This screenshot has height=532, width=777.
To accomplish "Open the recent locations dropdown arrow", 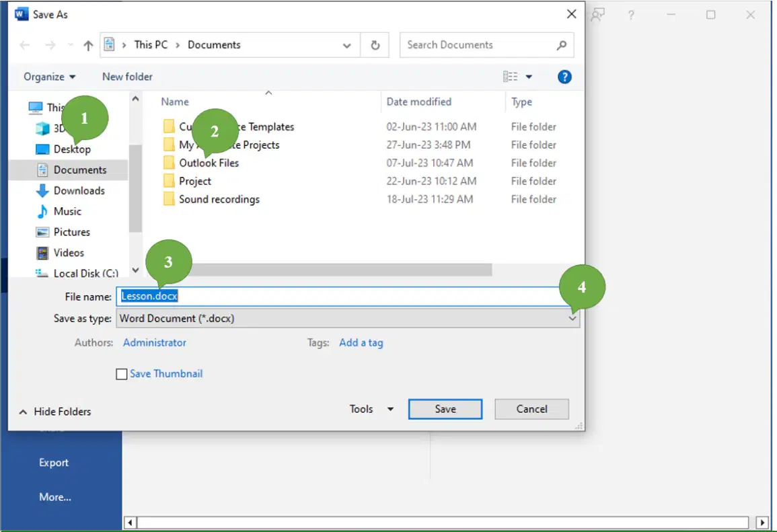I will pyautogui.click(x=71, y=45).
